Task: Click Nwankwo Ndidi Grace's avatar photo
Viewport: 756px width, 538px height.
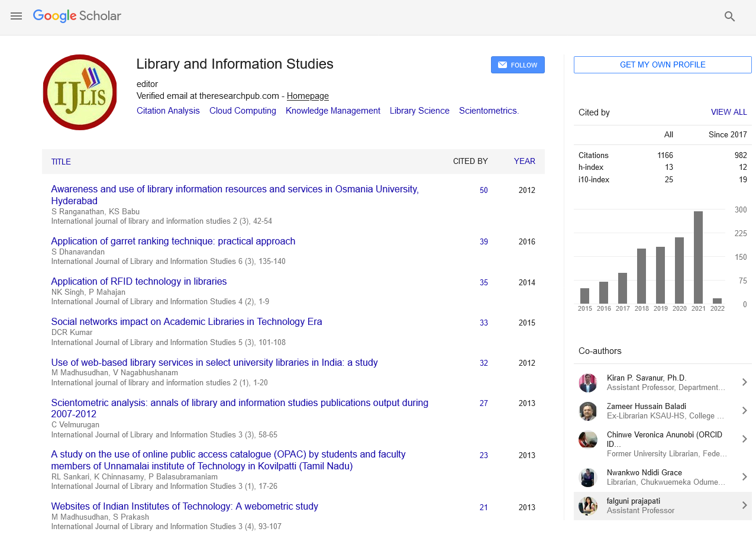Action: coord(587,477)
